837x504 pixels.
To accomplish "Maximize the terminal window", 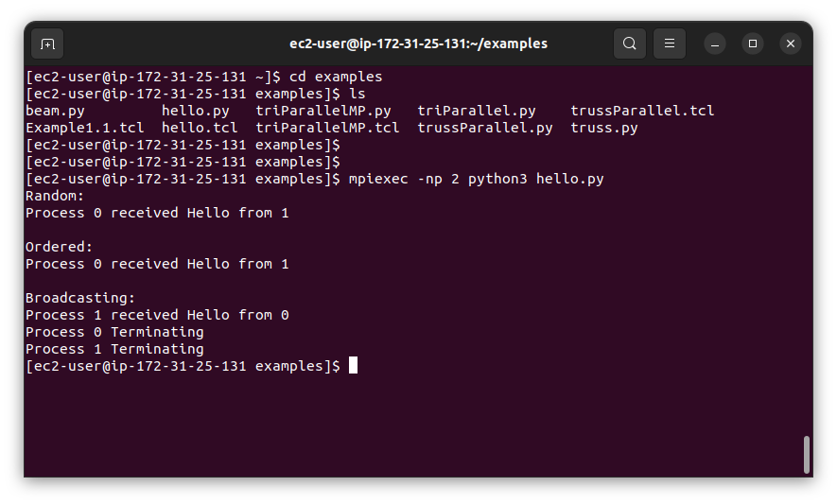I will [x=753, y=43].
